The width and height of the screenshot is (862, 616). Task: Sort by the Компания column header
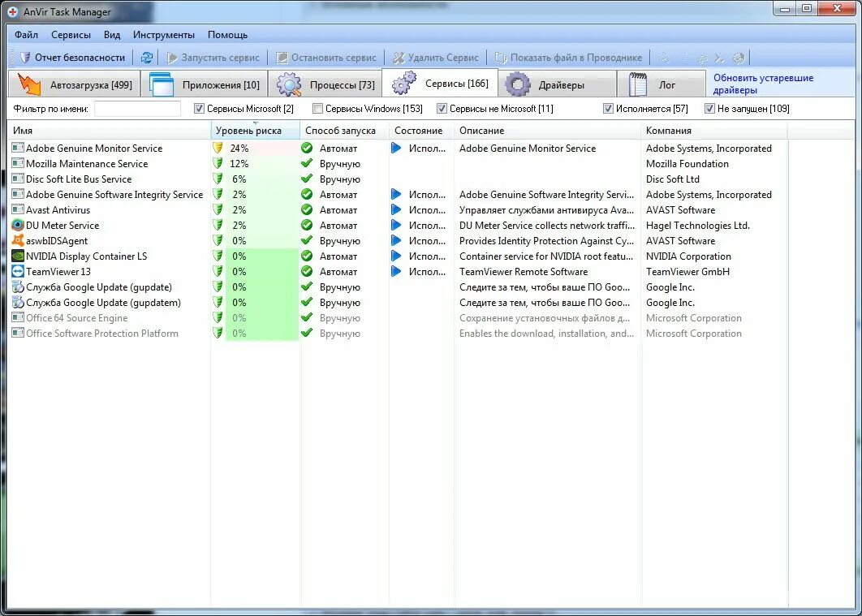point(714,131)
